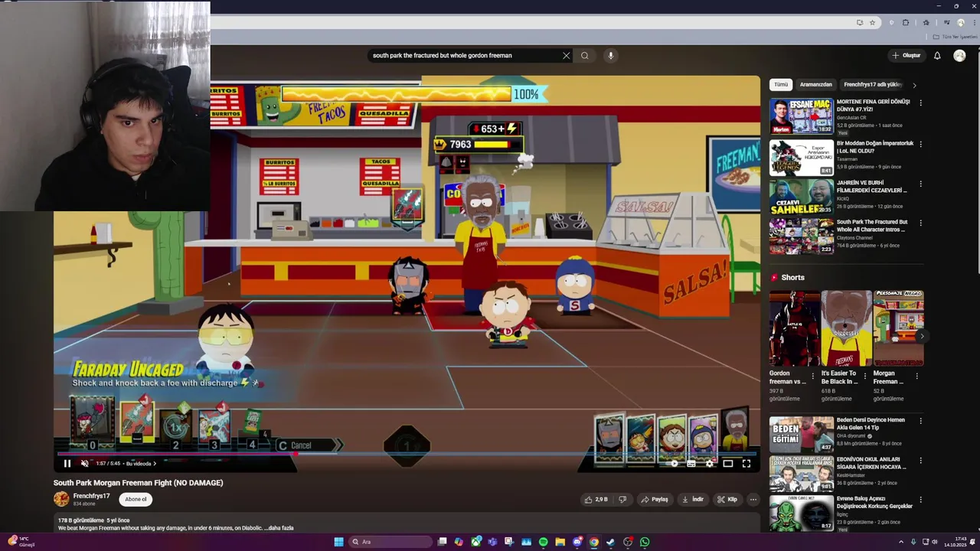
Task: Toggle subtitles in the video player
Action: pos(691,463)
